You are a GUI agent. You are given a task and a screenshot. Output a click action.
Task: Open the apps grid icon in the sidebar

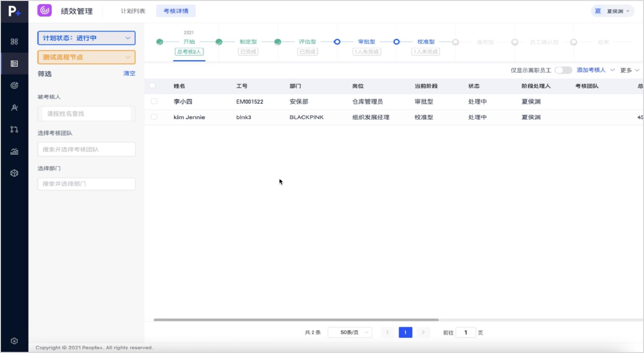[x=14, y=42]
